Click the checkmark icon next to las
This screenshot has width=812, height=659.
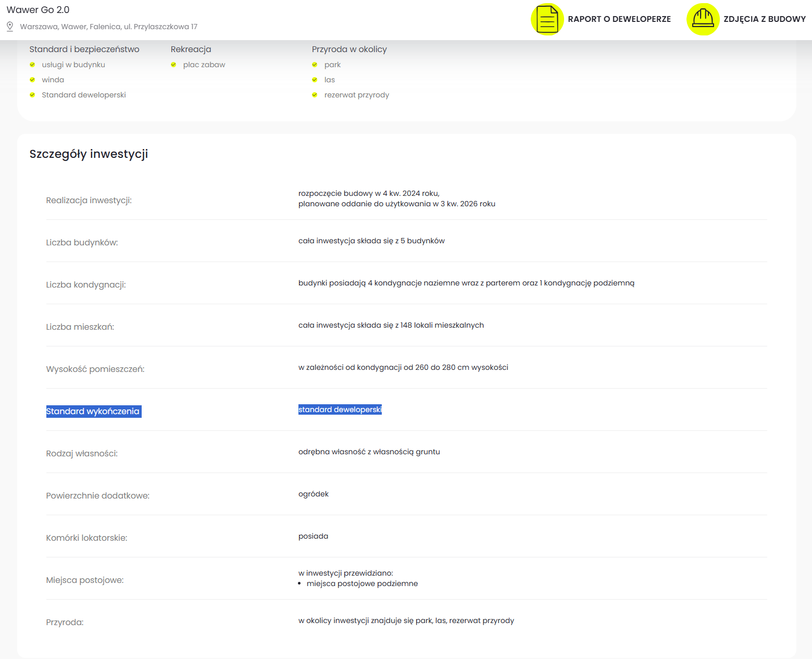pyautogui.click(x=315, y=80)
